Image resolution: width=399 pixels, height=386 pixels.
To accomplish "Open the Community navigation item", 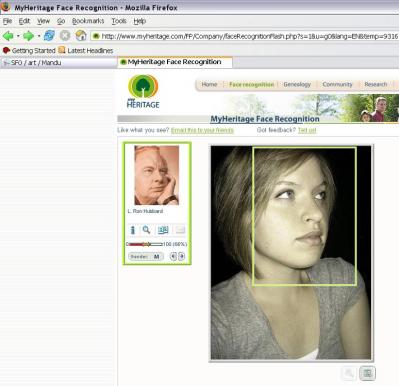I will click(x=337, y=84).
